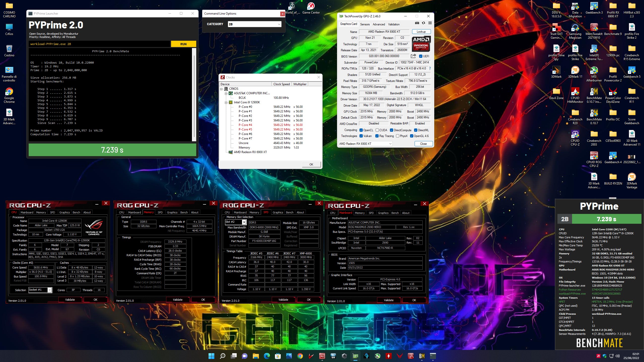Click the Close button in GPU-Z
The height and width of the screenshot is (362, 644).
(423, 144)
